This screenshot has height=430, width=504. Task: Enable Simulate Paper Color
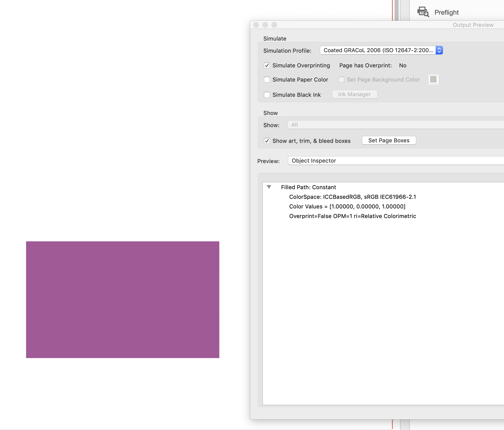pos(267,80)
